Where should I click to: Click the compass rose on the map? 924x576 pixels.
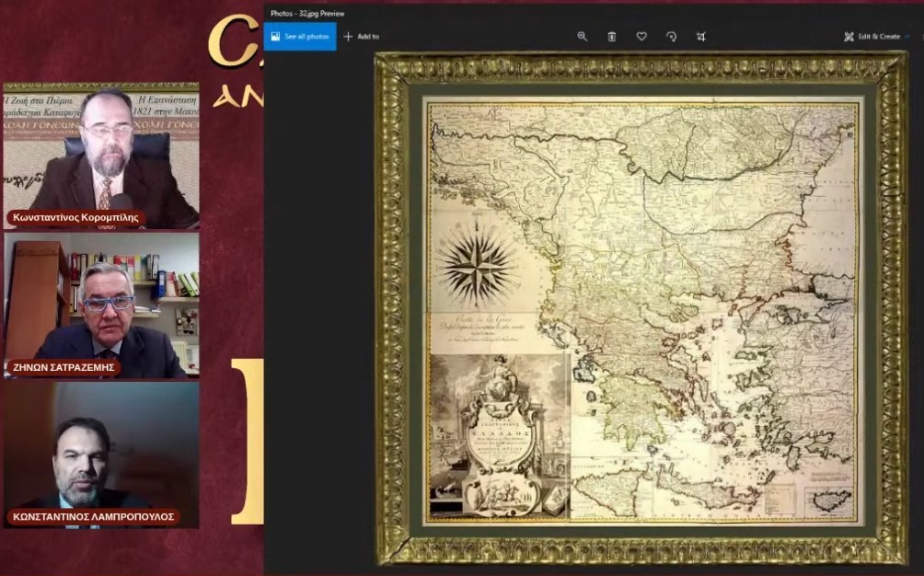point(476,265)
